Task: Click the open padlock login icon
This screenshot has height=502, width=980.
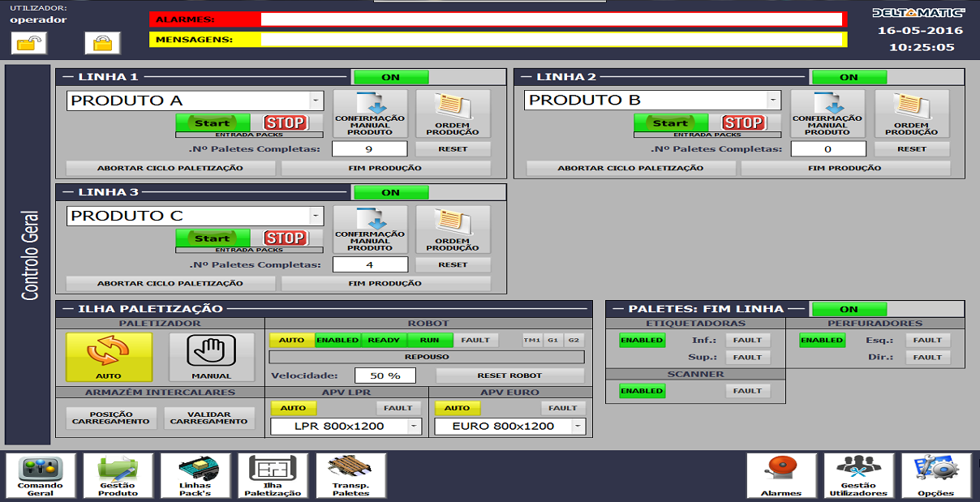Action: [x=28, y=43]
